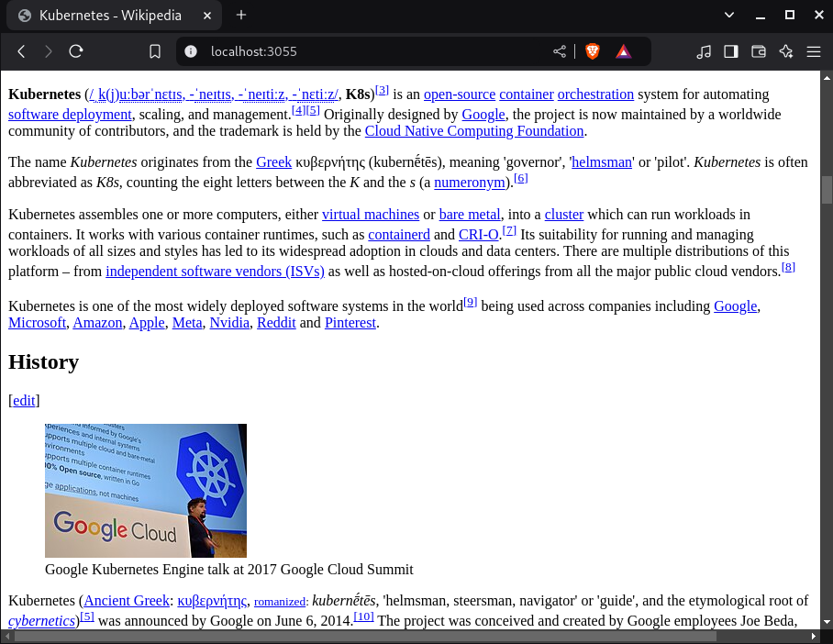
Task: Open the Pinterest link
Action: click(x=350, y=323)
